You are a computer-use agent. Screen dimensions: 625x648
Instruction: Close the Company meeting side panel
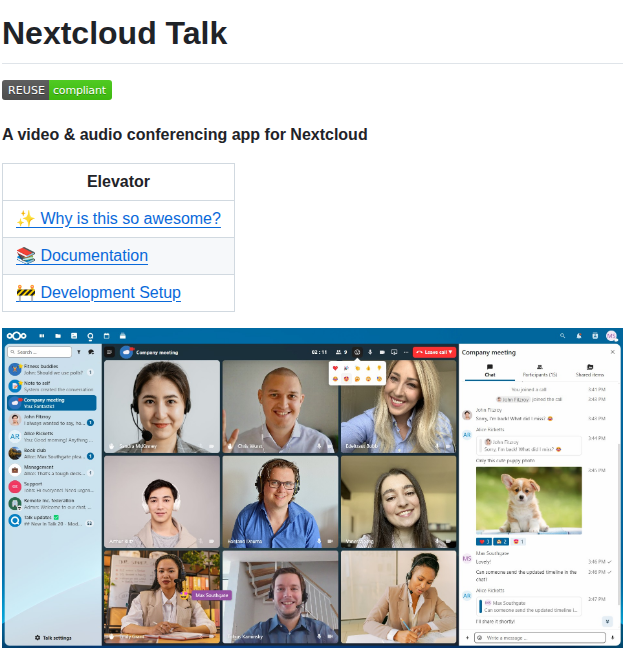click(x=613, y=352)
